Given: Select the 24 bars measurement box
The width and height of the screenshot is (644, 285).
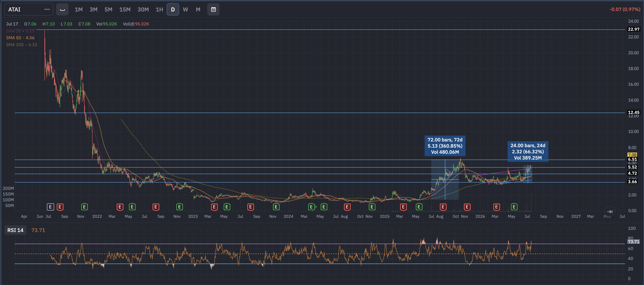Looking at the screenshot, I should pos(528,151).
